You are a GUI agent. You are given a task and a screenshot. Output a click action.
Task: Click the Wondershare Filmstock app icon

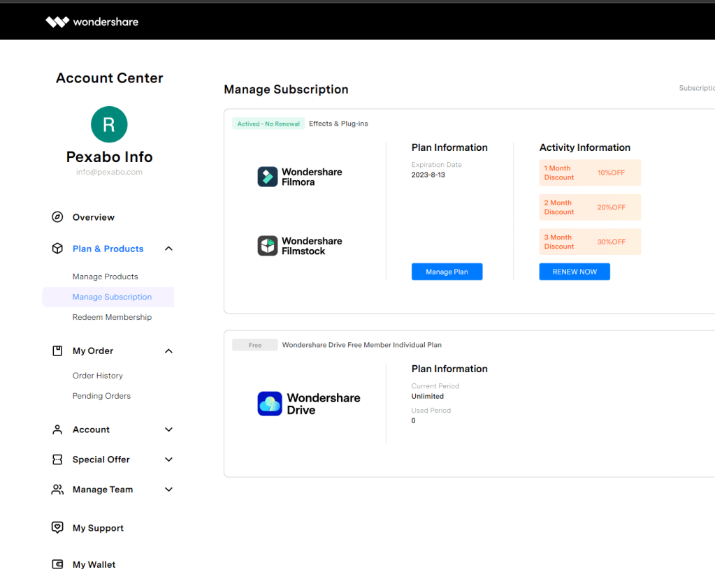(268, 246)
